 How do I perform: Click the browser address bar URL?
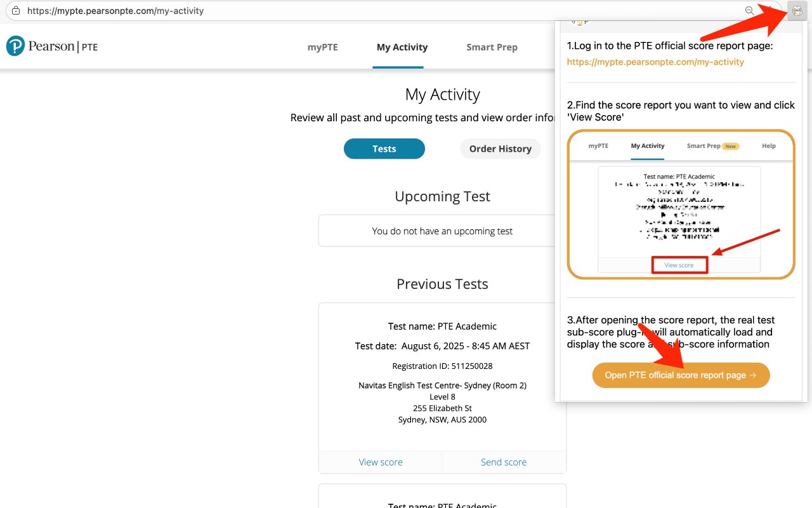pos(115,11)
